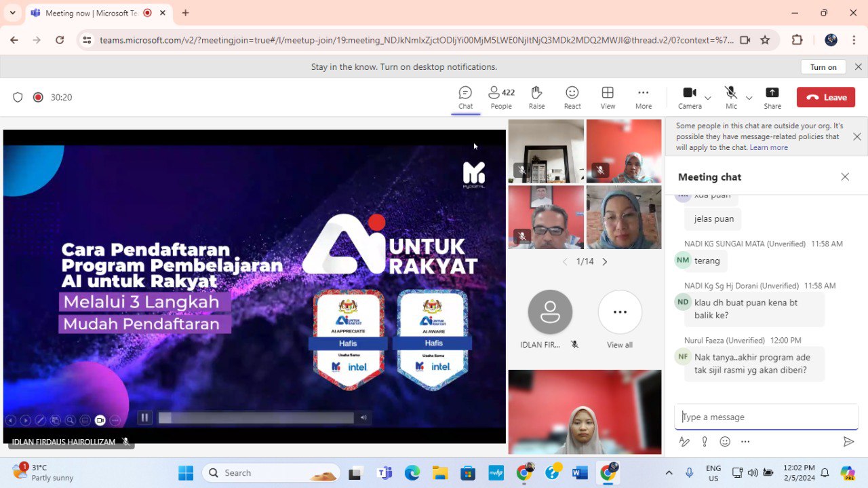Dismiss the outside-org policy notice
This screenshot has height=488, width=868.
856,136
